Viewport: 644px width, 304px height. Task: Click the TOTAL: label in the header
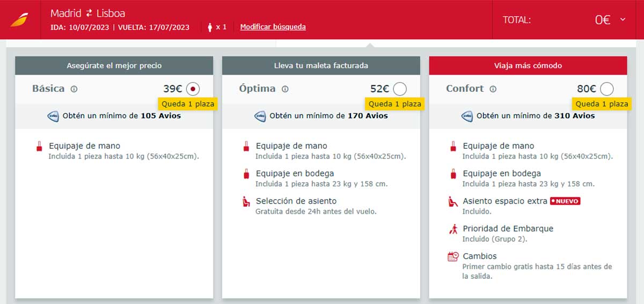coord(517,20)
